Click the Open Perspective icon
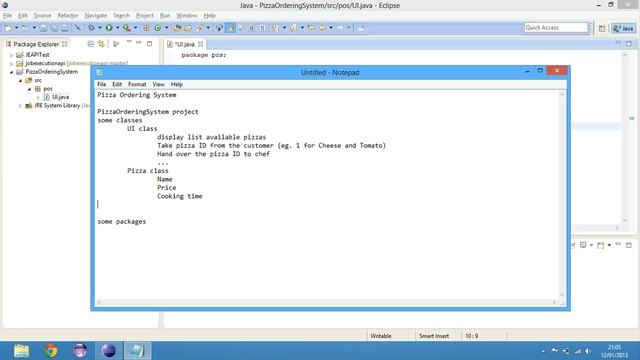Viewport: 640px width, 360px height. tap(602, 28)
